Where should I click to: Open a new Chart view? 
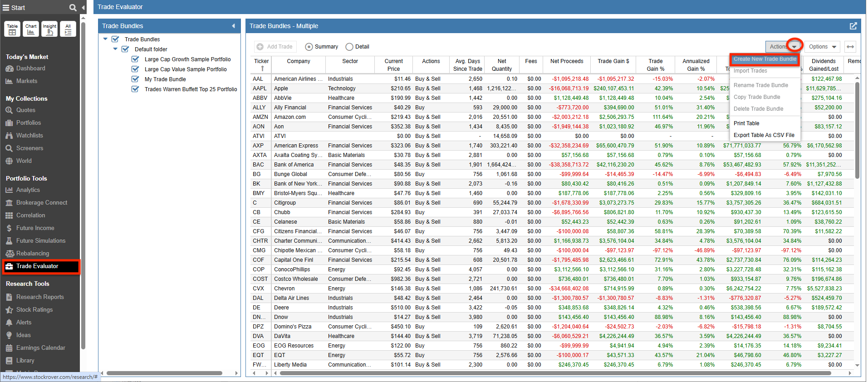click(x=31, y=29)
